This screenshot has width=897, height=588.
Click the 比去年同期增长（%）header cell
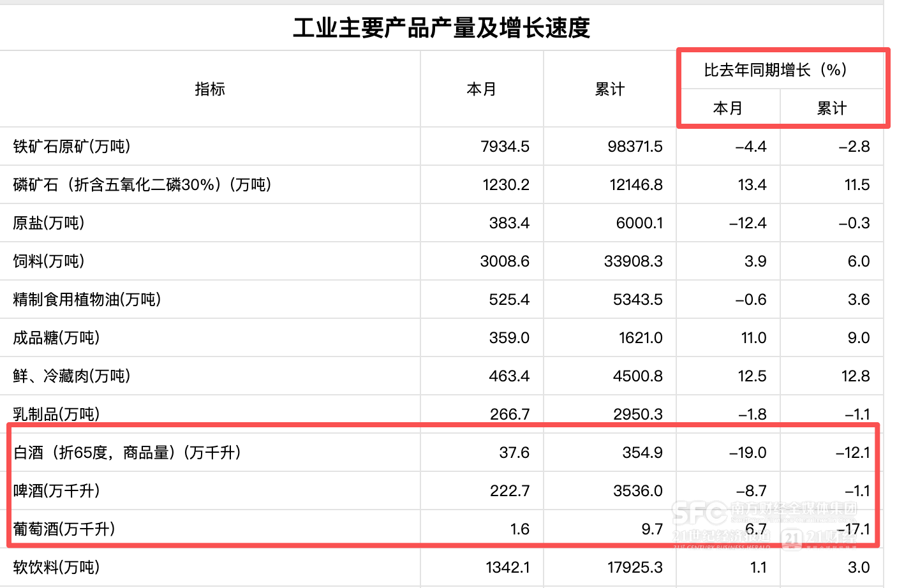pos(775,70)
